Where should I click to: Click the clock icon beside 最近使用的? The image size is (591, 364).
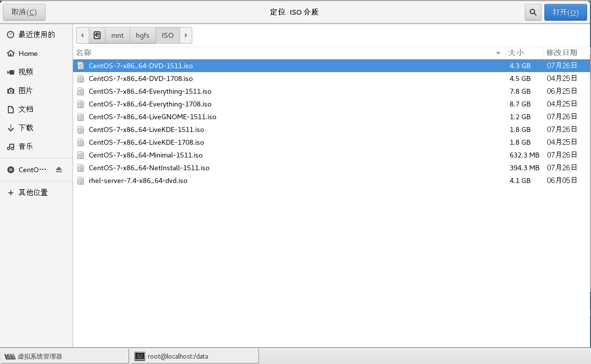click(x=10, y=35)
